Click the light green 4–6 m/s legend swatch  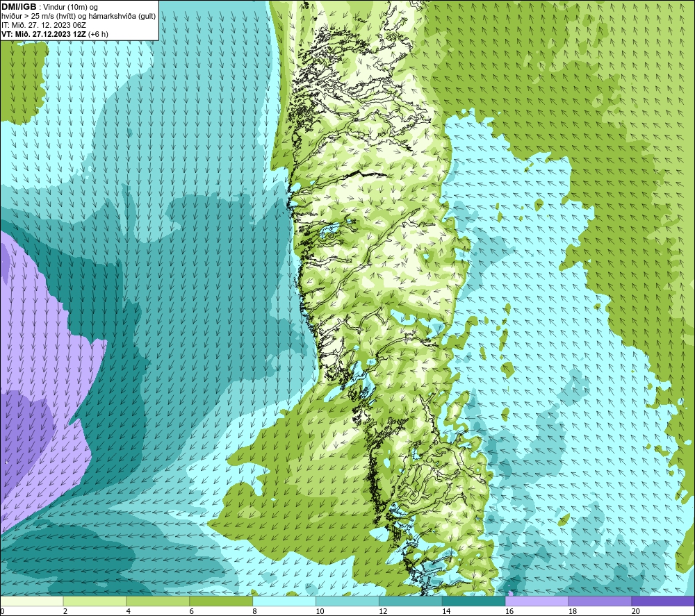158,601
